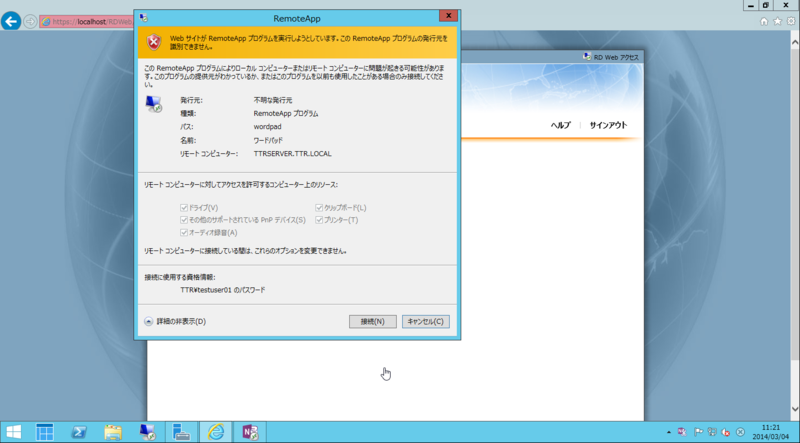The width and height of the screenshot is (800, 443).
Task: Click the browser forward arrow button
Action: click(30, 22)
